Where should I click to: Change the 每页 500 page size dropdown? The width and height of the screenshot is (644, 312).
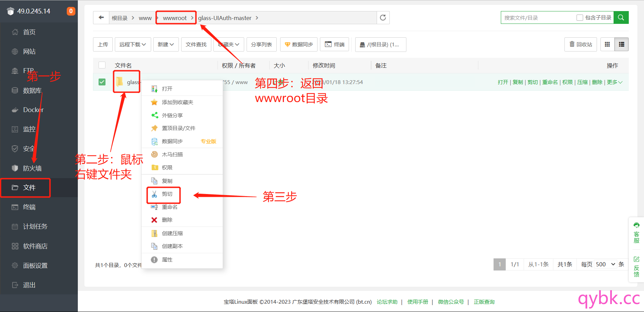coord(605,264)
